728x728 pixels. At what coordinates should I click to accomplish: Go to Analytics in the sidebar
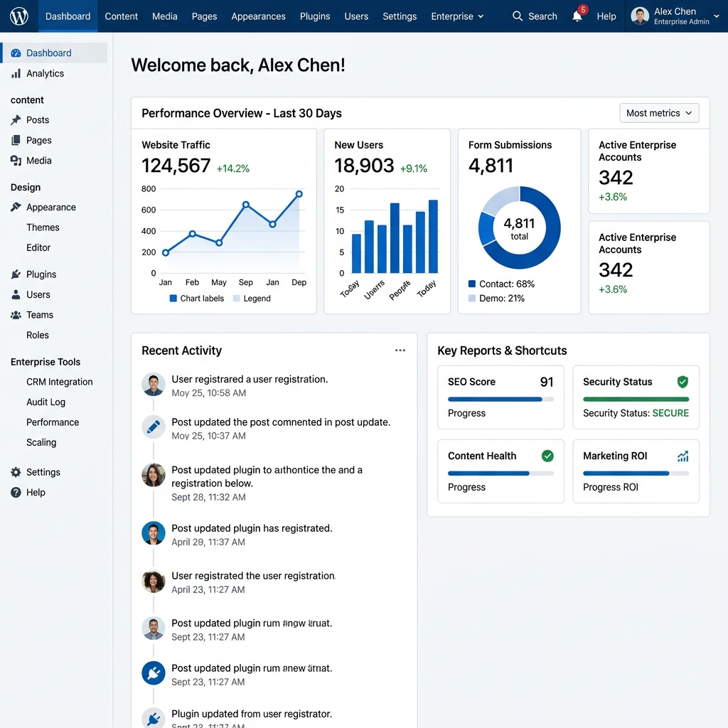click(45, 73)
